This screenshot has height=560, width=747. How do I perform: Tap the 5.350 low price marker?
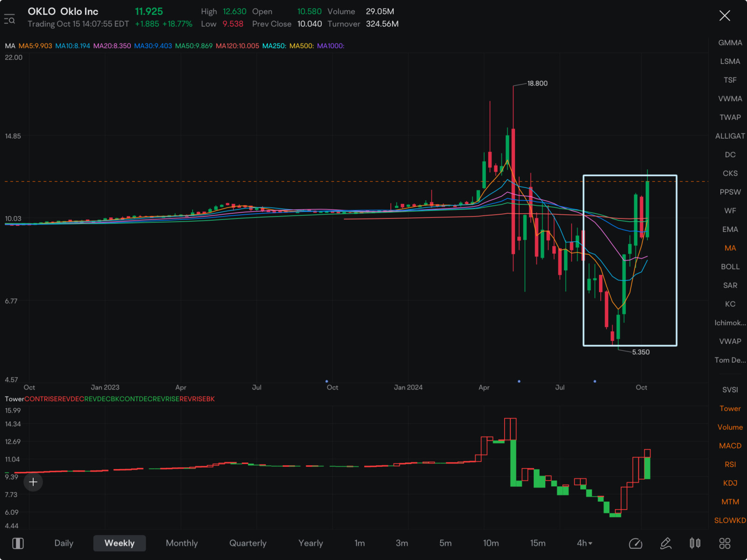click(641, 352)
